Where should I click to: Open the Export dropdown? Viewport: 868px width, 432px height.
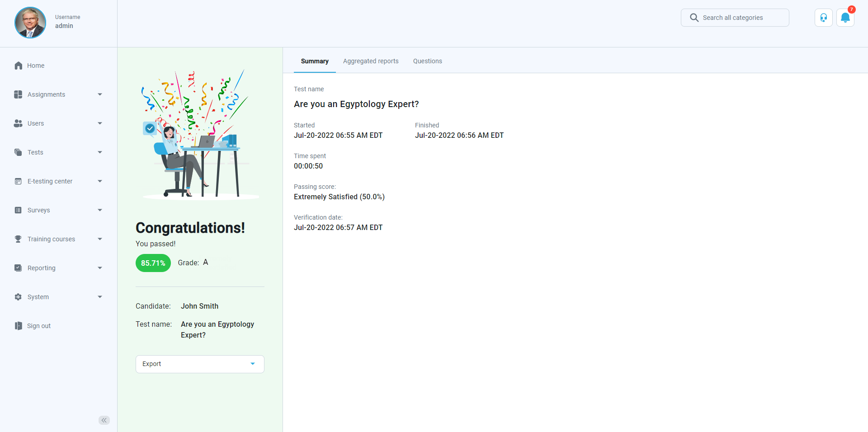coord(200,364)
